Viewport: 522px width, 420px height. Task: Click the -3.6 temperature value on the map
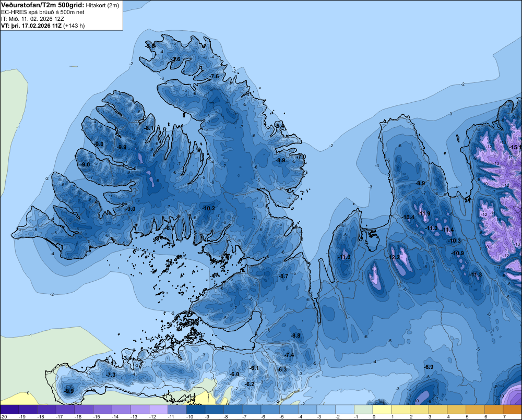(x=176, y=59)
